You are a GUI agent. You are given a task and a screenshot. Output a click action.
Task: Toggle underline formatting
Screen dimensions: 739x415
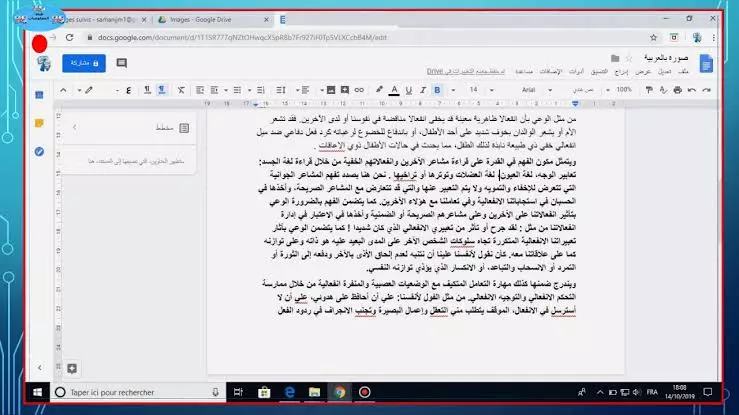click(x=409, y=90)
